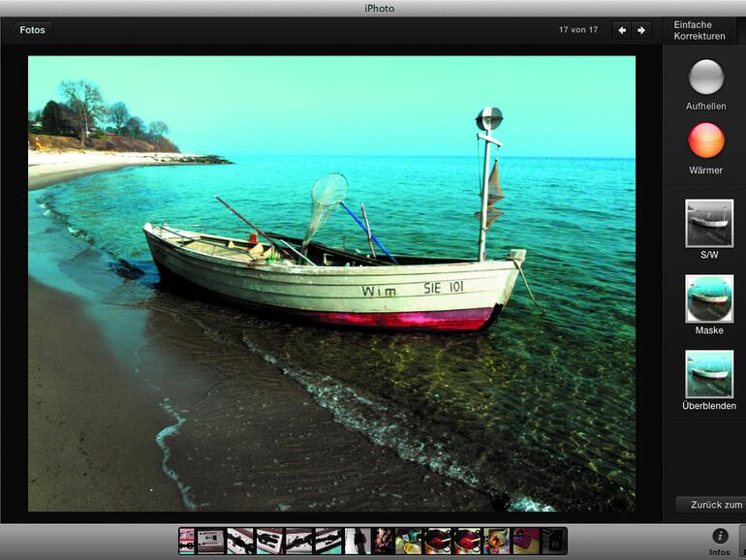
Task: Open the Infos panel
Action: (x=720, y=542)
